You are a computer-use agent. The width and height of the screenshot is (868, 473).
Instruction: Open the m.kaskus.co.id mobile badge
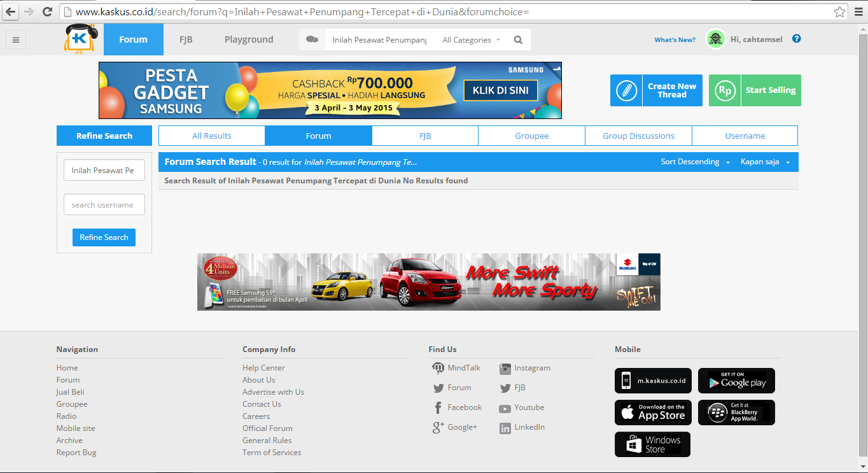click(x=653, y=381)
